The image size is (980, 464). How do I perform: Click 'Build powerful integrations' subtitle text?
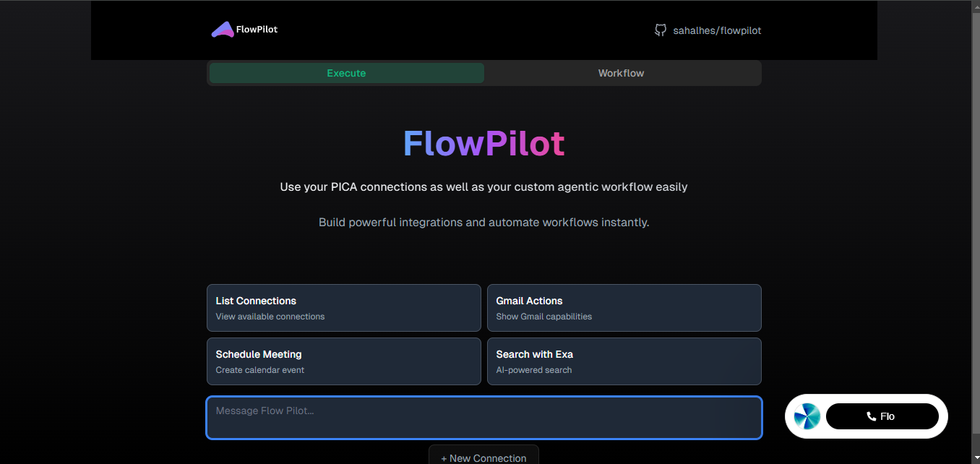483,222
